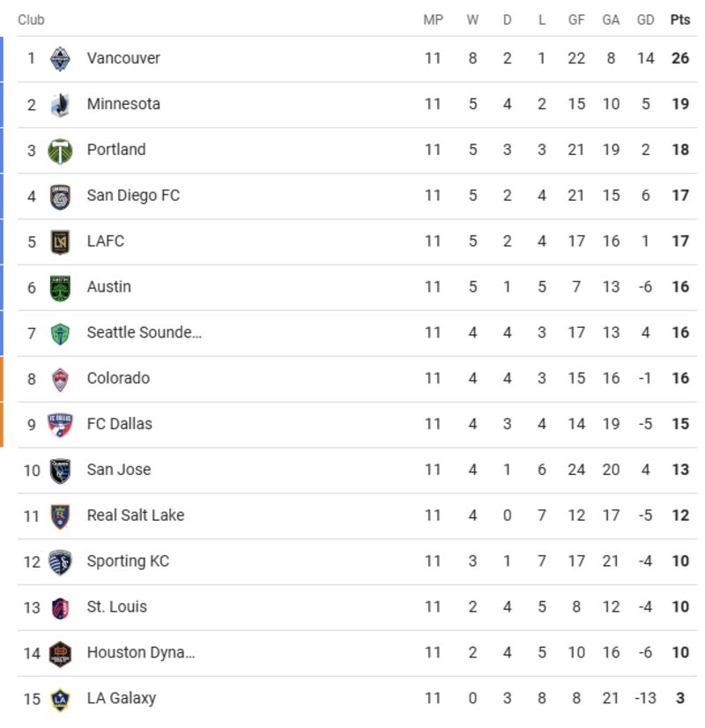This screenshot has width=705, height=728.
Task: Click the Colorado Rapids club logo
Action: pos(60,379)
